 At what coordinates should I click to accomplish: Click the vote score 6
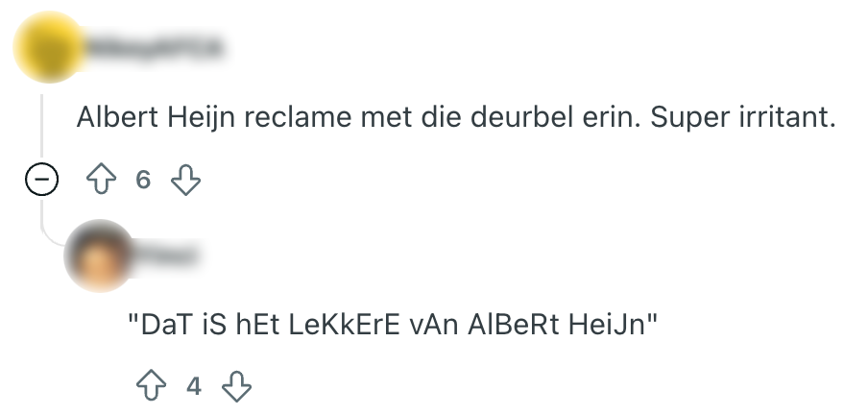(143, 180)
